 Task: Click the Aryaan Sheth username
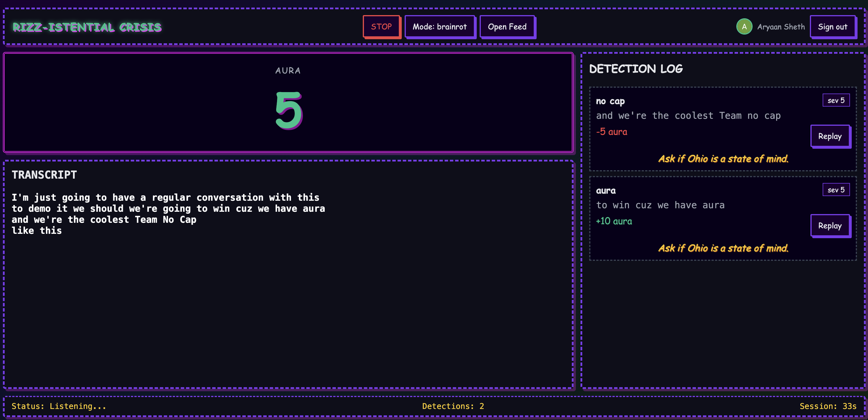[x=781, y=27]
